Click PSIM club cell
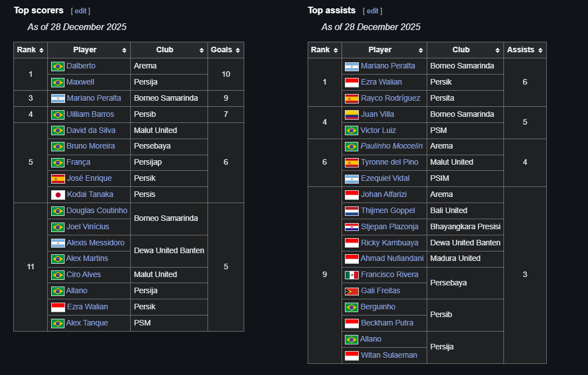Image resolution: width=588 pixels, height=375 pixels. click(465, 179)
